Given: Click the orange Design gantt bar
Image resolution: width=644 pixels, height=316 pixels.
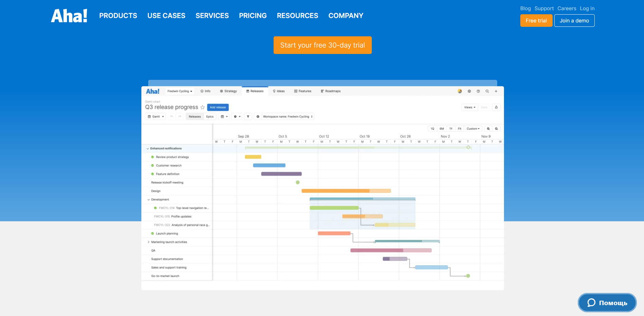Looking at the screenshot, I should (x=346, y=191).
